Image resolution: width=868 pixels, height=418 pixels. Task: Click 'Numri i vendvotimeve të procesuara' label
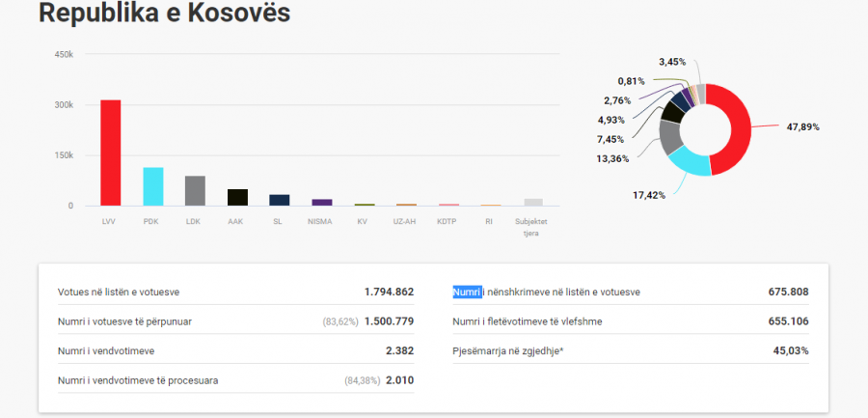[x=138, y=381]
